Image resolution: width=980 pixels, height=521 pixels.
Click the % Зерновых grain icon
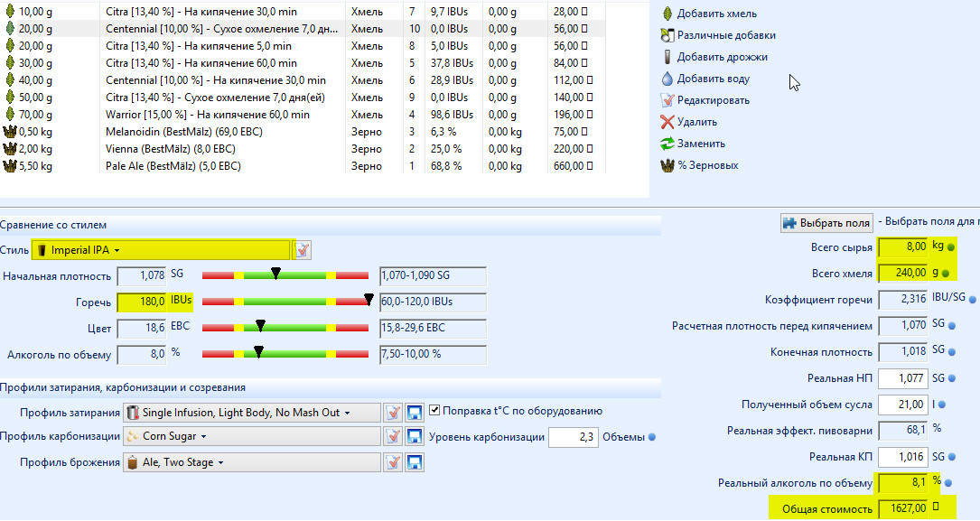pyautogui.click(x=667, y=165)
